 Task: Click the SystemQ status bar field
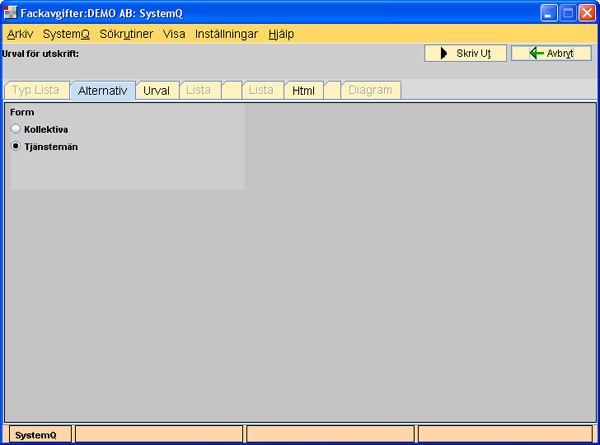click(36, 434)
